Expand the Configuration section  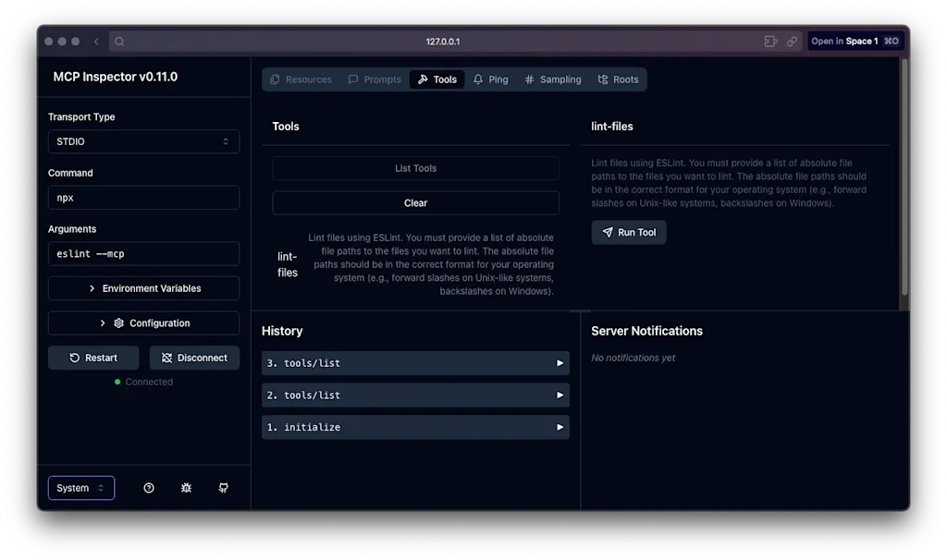[143, 323]
